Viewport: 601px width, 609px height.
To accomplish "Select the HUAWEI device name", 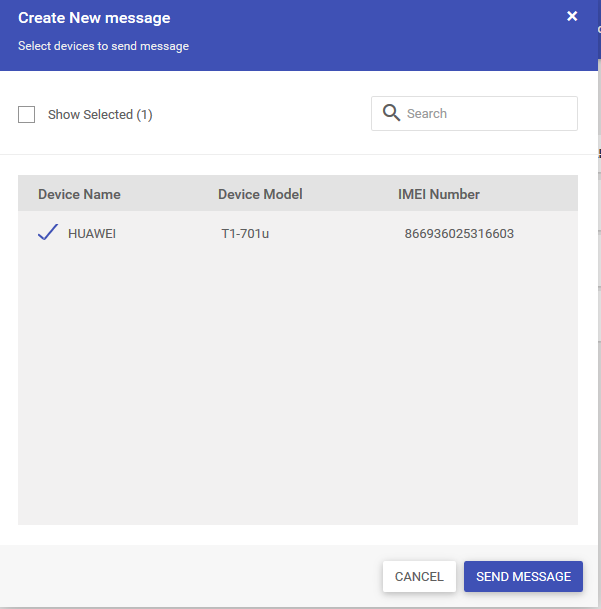I will coord(92,234).
